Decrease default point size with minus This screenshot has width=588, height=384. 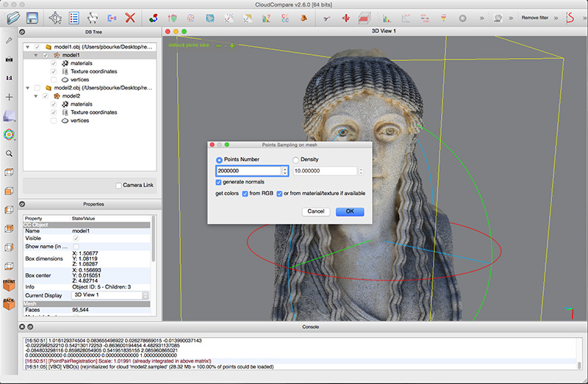[218, 46]
